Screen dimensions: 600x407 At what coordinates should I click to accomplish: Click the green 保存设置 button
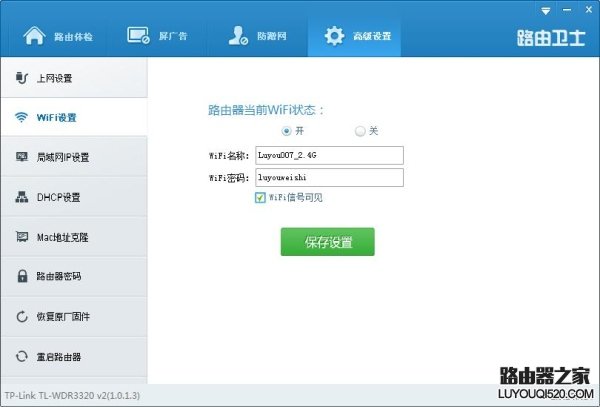(x=328, y=242)
